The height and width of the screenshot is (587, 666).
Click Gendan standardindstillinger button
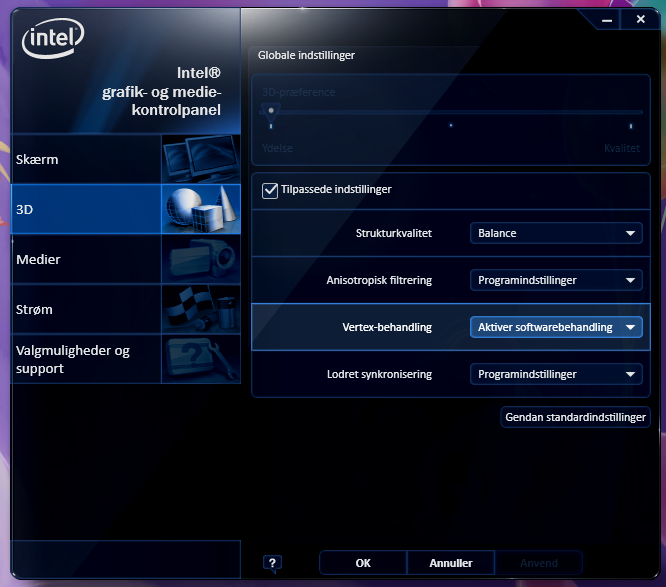coord(575,417)
